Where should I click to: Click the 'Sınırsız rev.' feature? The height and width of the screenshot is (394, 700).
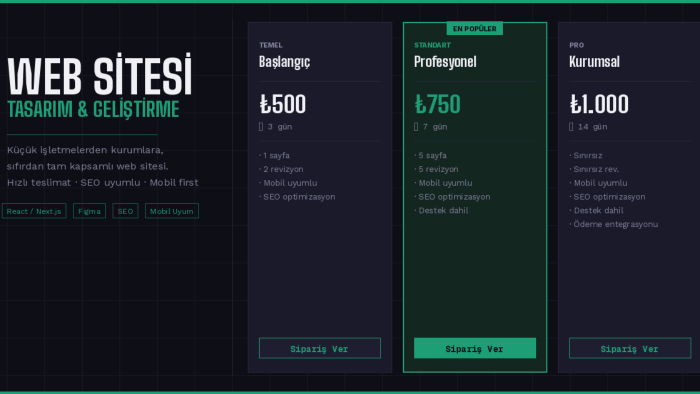click(596, 169)
